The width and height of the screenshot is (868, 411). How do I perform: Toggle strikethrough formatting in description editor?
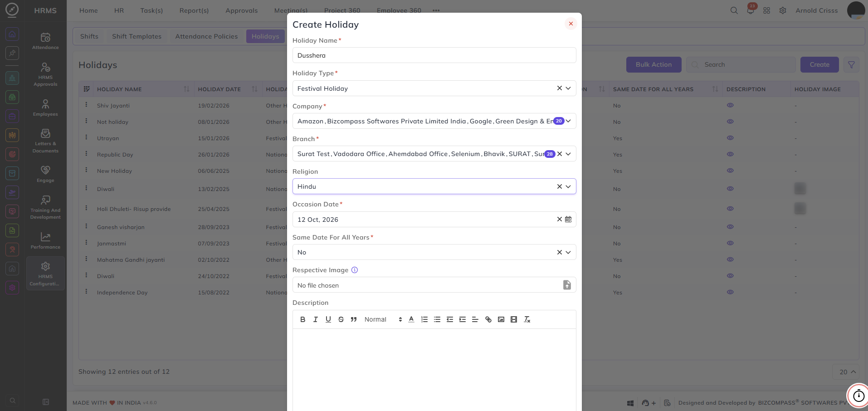(341, 319)
